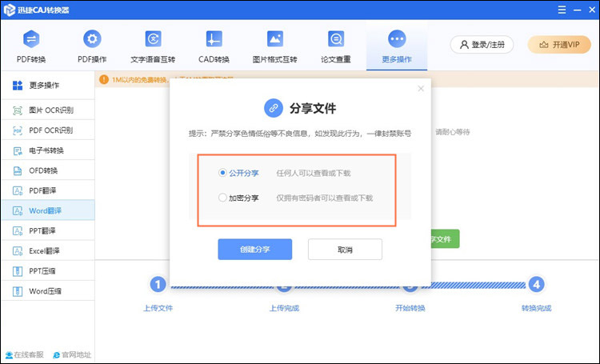Click the 仅拥有密码者可以查看或下载 description text
The image size is (600, 364).
[x=325, y=198]
